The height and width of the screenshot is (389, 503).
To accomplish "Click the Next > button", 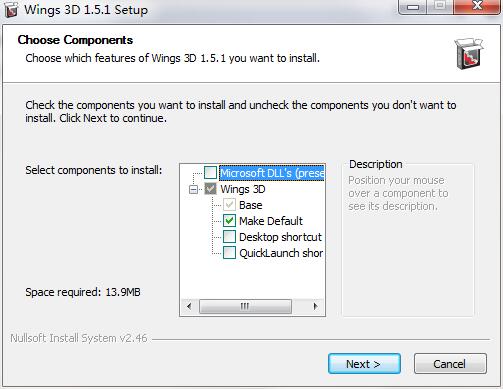I will coord(364,364).
